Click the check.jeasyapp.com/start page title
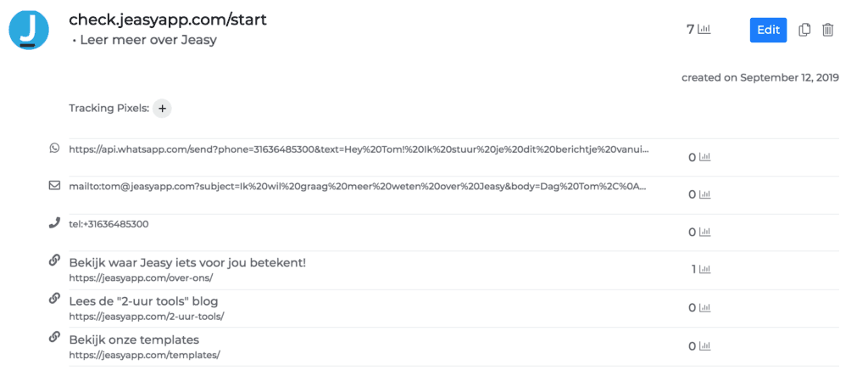The image size is (868, 376). [168, 20]
